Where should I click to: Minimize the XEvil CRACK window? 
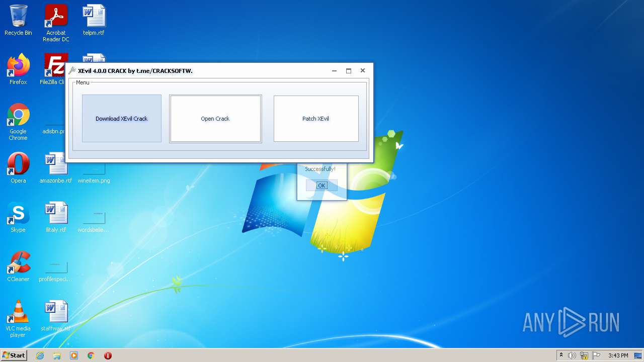pyautogui.click(x=334, y=71)
